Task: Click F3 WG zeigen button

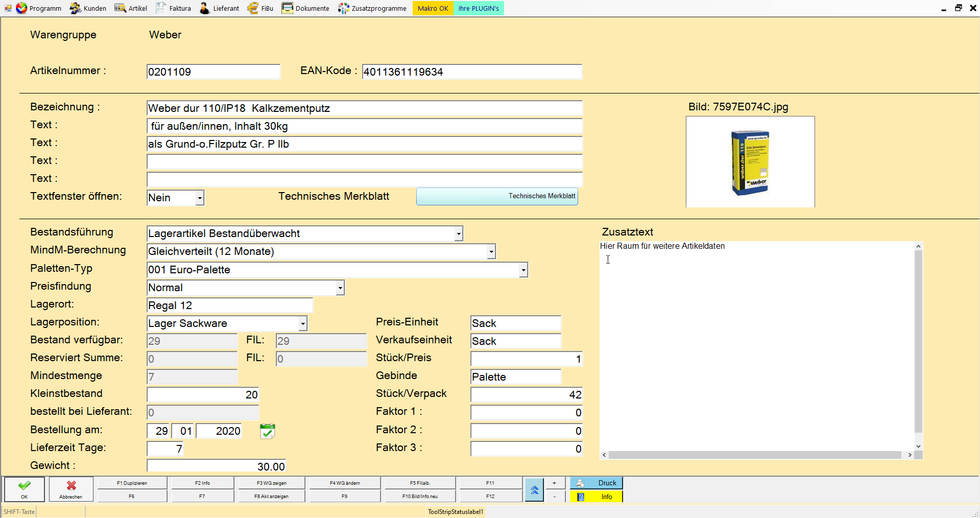Action: [271, 483]
